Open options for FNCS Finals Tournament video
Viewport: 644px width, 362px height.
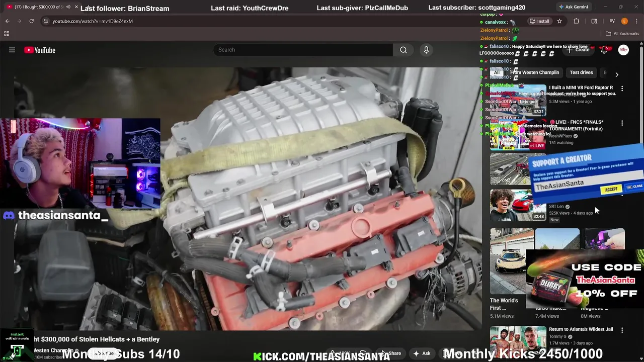622,123
